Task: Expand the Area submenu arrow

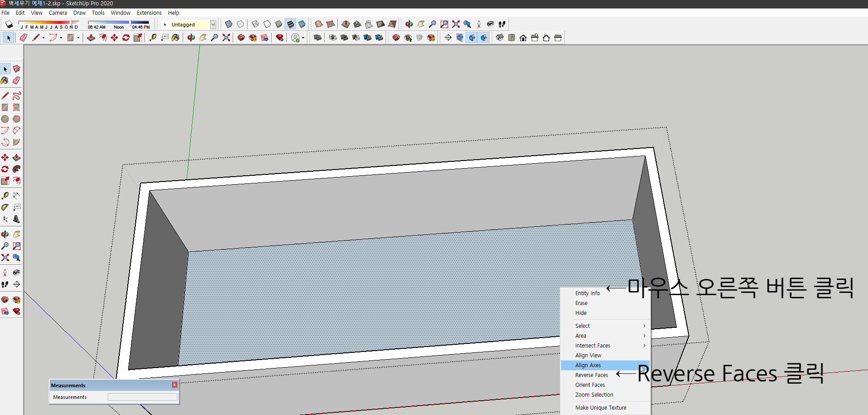Action: point(644,336)
